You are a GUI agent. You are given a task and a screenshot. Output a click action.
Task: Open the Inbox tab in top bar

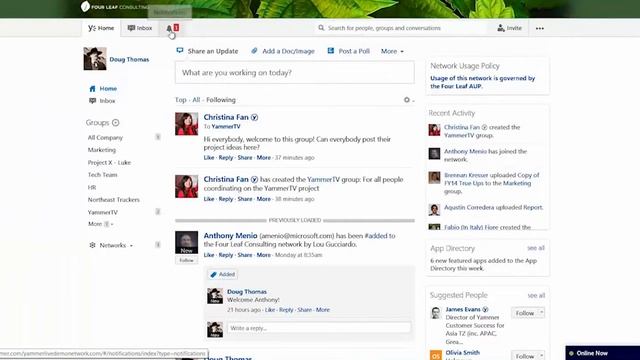[x=140, y=28]
